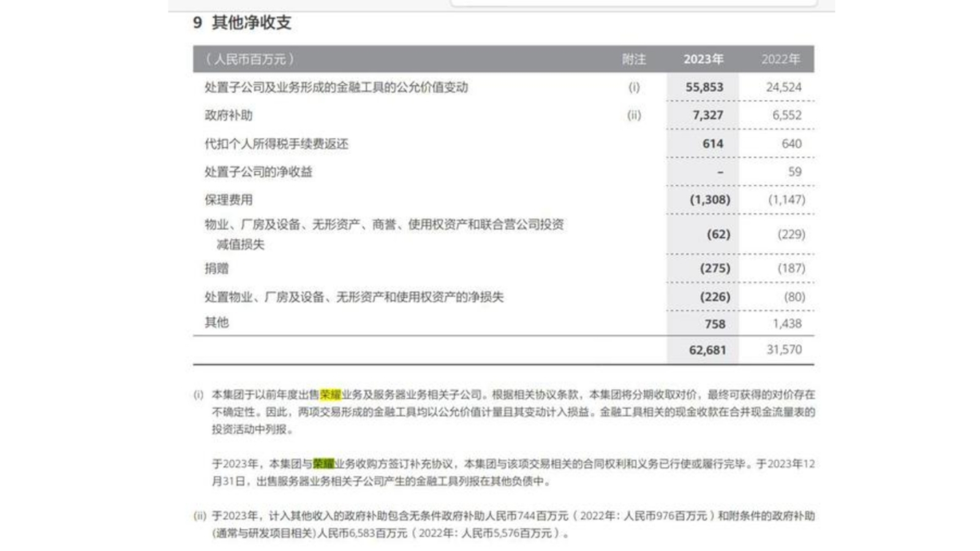Viewport: 980px width, 551px height.
Task: Select the 31,570 total for 2022
Action: tap(784, 350)
